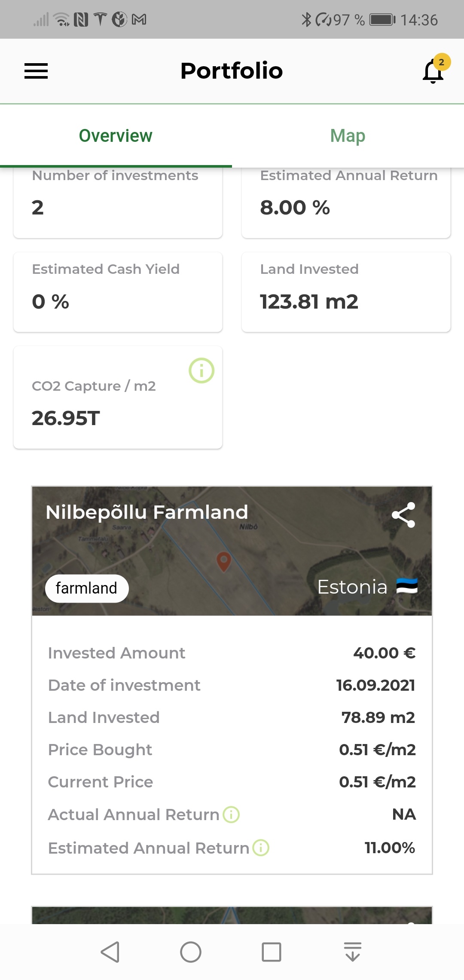Tap the Estimated Cash Yield card
The height and width of the screenshot is (980, 464).
(118, 292)
